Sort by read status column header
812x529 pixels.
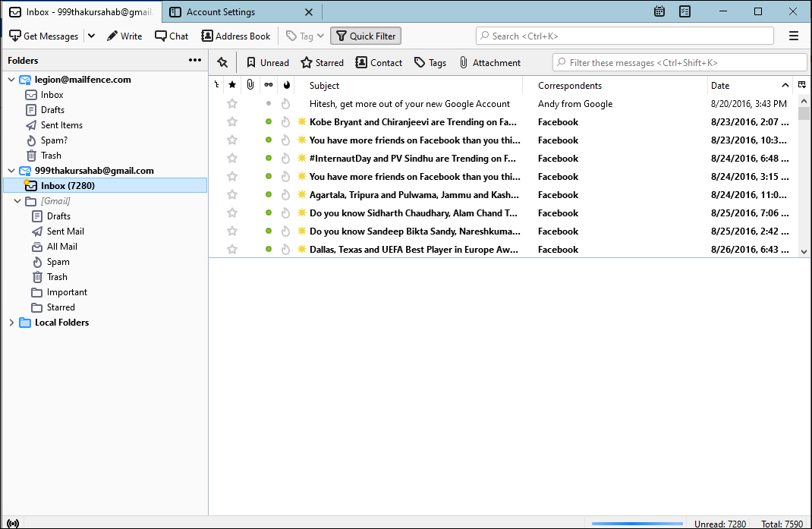click(x=268, y=85)
